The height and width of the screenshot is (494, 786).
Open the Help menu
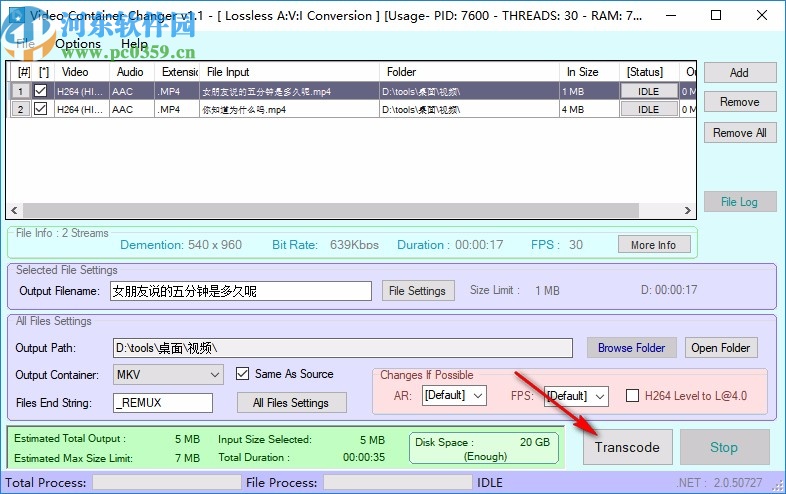[134, 44]
